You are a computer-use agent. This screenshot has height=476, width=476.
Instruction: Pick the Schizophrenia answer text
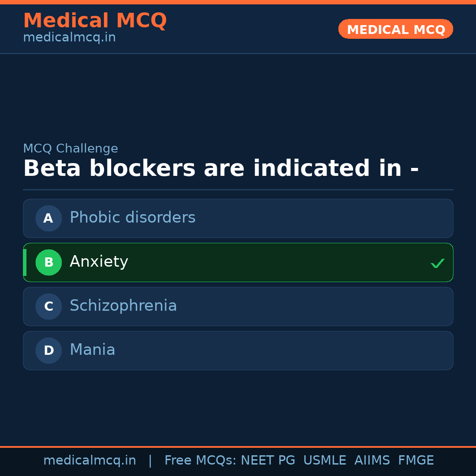pos(123,306)
